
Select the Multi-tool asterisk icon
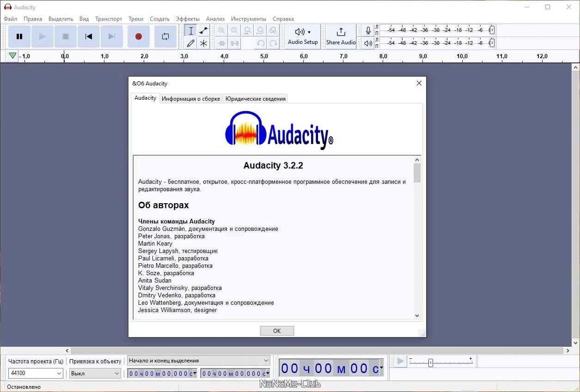(203, 43)
